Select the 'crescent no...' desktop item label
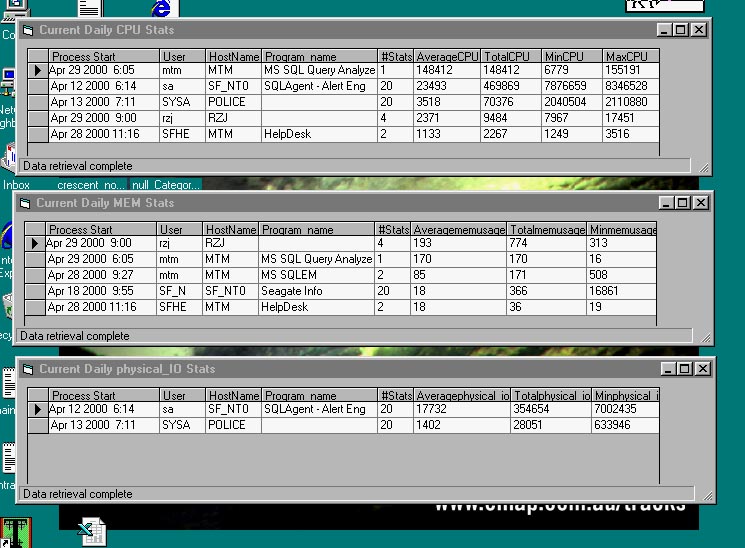 click(x=91, y=185)
